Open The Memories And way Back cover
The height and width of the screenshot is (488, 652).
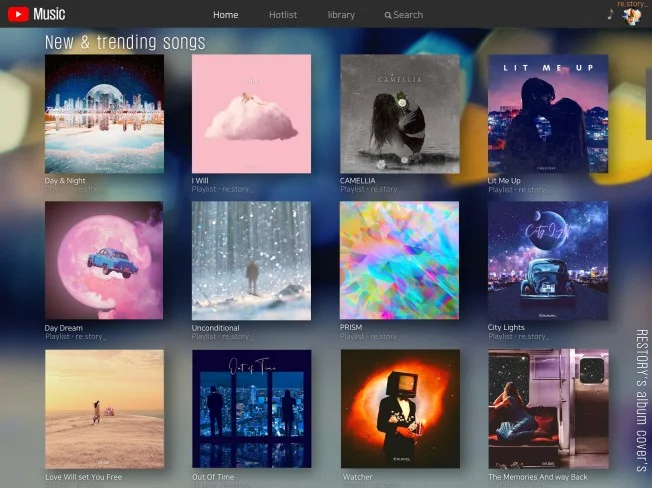[x=547, y=409]
